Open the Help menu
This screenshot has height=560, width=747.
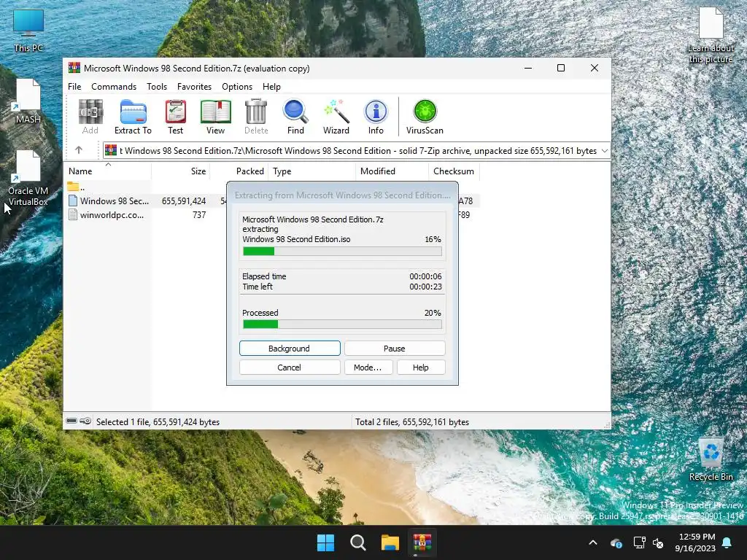[271, 87]
